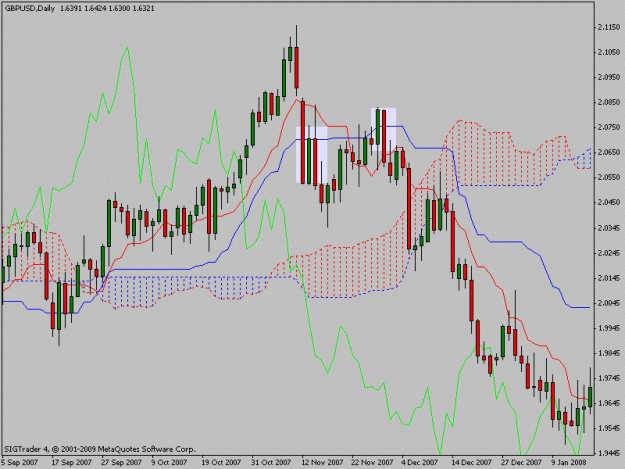Click the price 2.0145 on the axis
Screen dimensions: 625x469
[x=609, y=278]
